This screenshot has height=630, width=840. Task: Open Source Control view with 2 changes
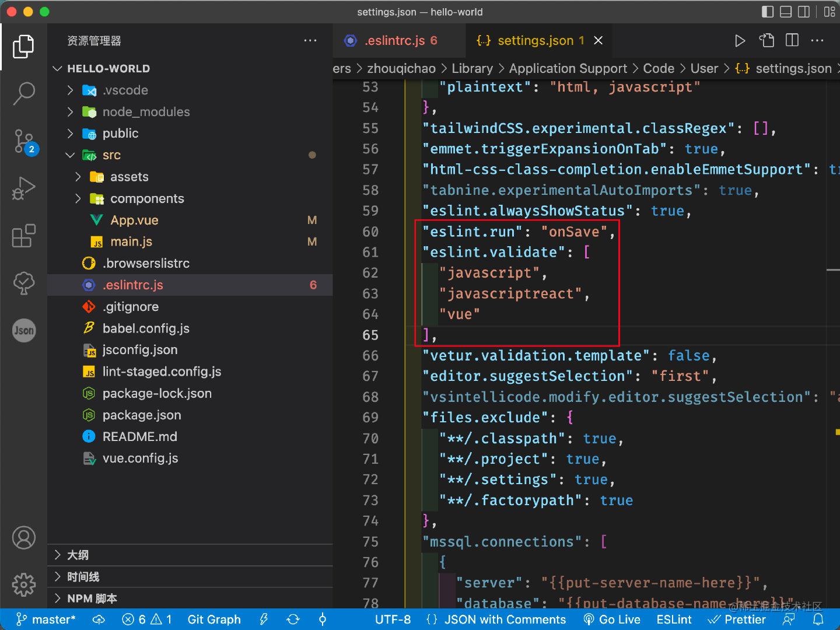click(x=23, y=141)
